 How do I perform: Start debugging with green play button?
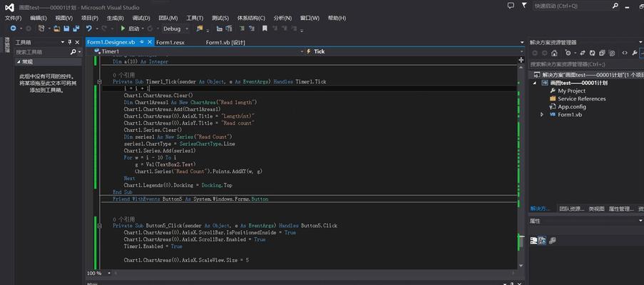click(x=123, y=28)
